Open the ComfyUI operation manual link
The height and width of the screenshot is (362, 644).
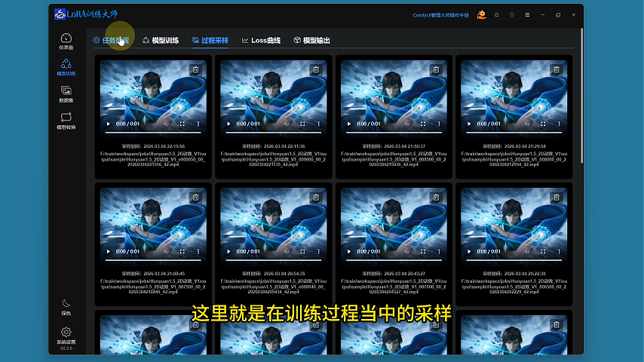440,15
